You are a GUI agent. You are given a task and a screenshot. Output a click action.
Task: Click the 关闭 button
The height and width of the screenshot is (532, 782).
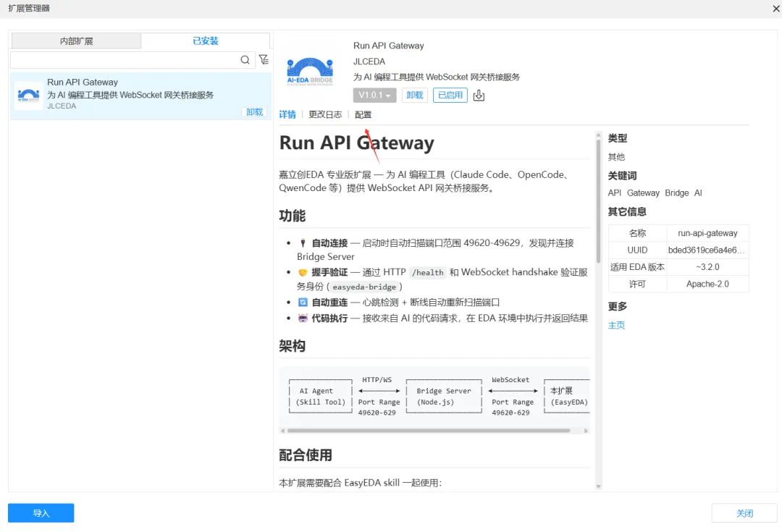click(x=744, y=513)
